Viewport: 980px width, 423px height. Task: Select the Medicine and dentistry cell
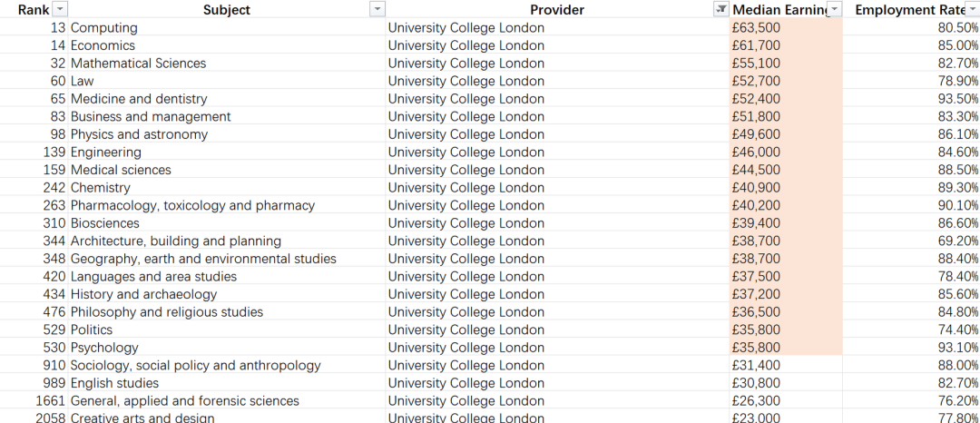pyautogui.click(x=227, y=99)
